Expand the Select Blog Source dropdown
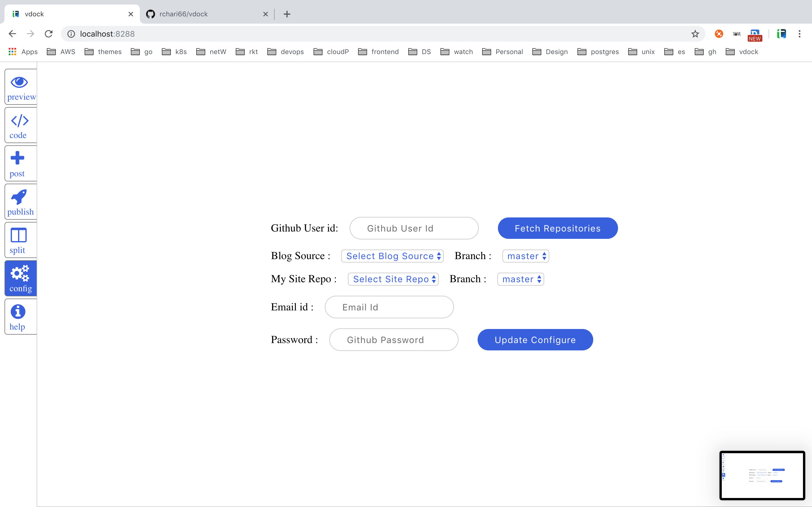This screenshot has height=507, width=812. click(x=392, y=256)
